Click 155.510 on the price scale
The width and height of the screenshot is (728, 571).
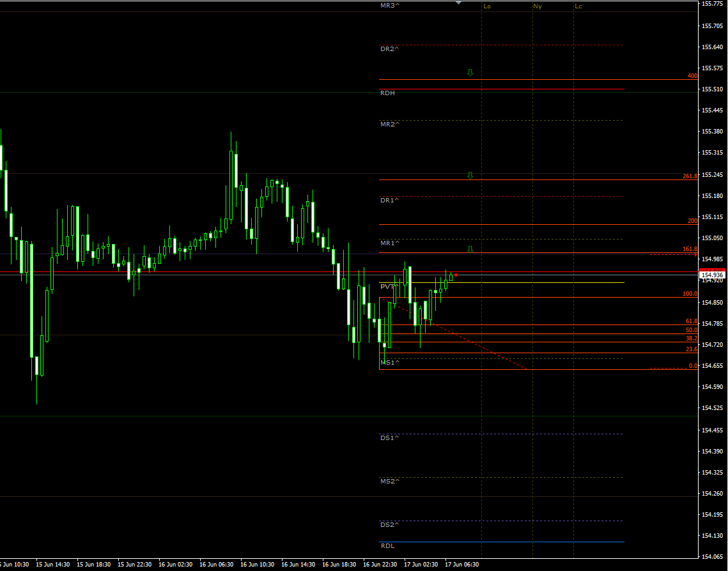tap(712, 89)
